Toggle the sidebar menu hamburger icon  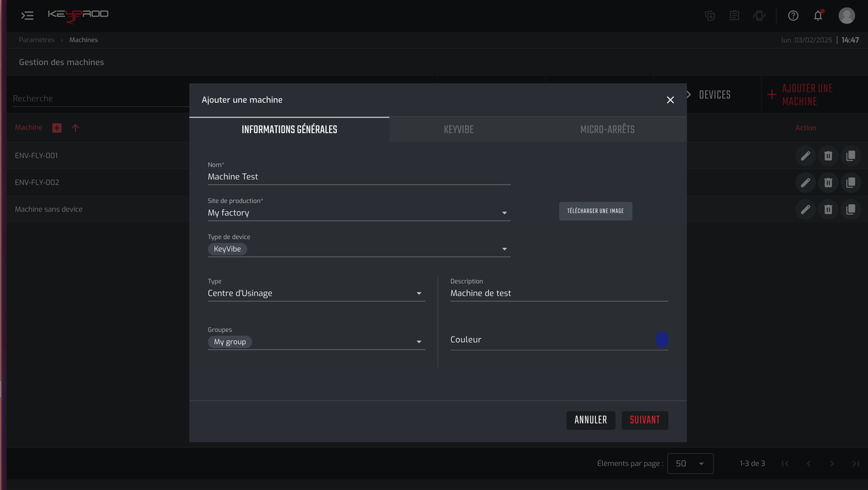point(27,16)
